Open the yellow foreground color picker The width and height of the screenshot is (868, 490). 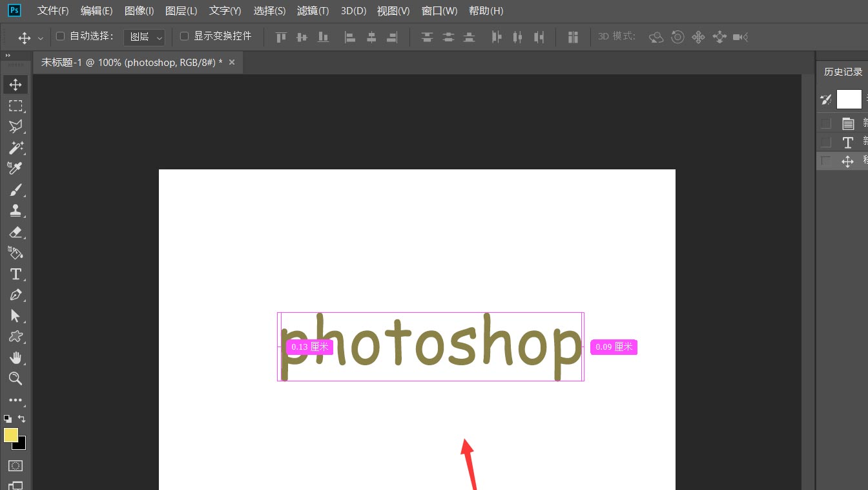(x=11, y=435)
